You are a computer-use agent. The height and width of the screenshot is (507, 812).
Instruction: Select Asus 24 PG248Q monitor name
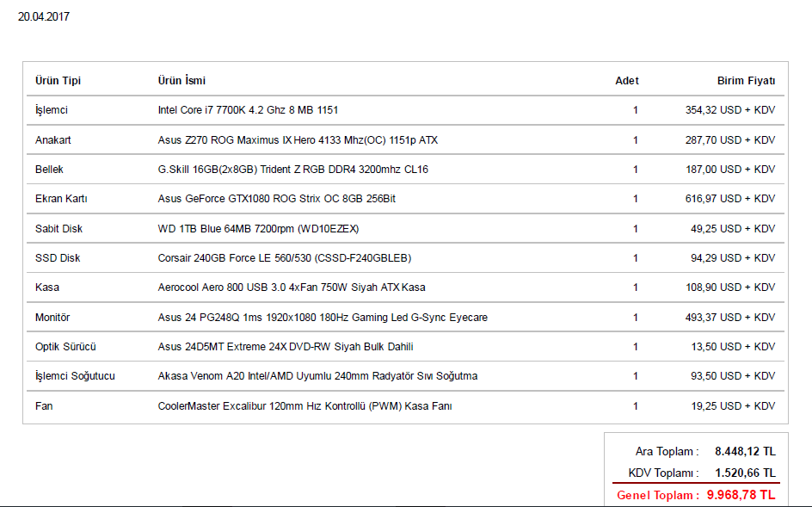(323, 318)
